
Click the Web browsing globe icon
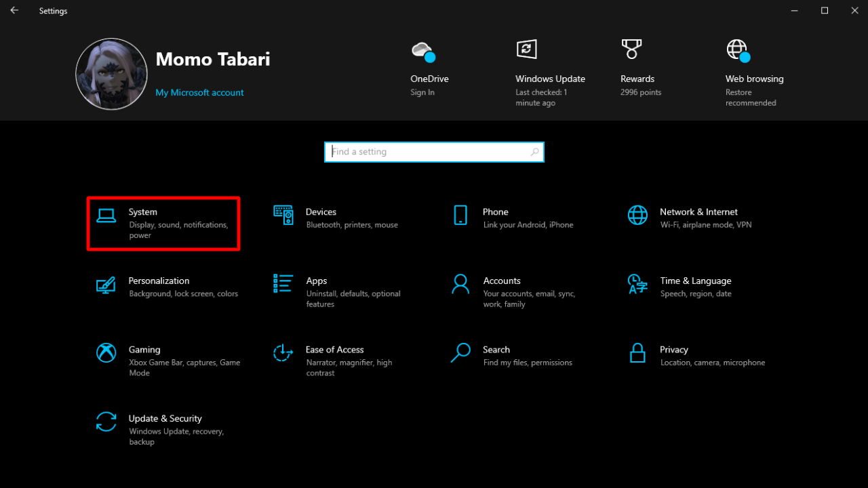click(x=738, y=50)
